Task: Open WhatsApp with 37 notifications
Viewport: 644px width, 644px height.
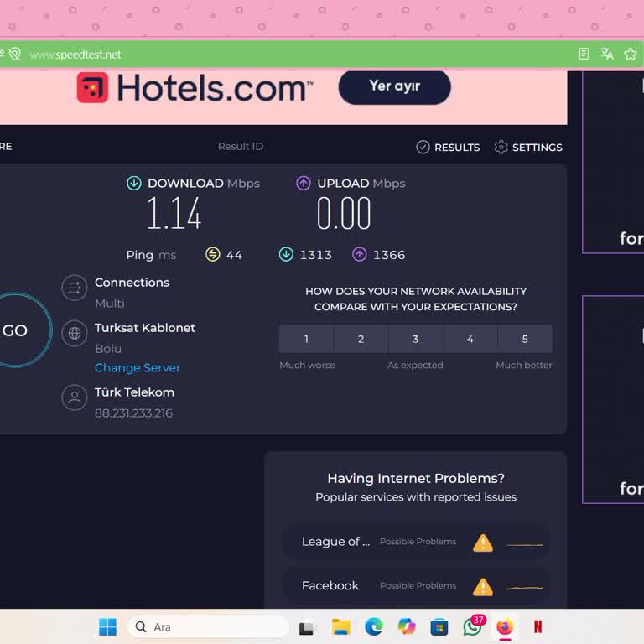Action: point(473,626)
